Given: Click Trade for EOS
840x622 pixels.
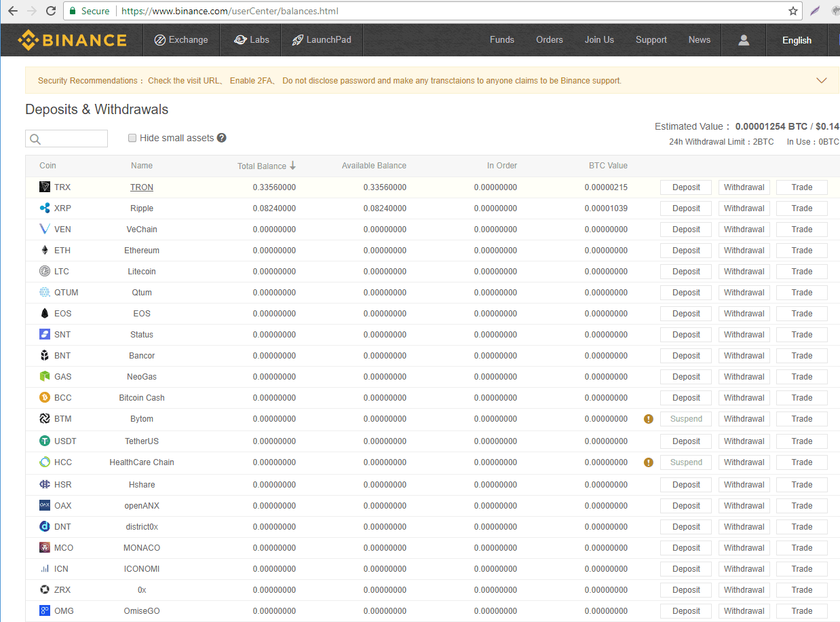Looking at the screenshot, I should tap(802, 314).
